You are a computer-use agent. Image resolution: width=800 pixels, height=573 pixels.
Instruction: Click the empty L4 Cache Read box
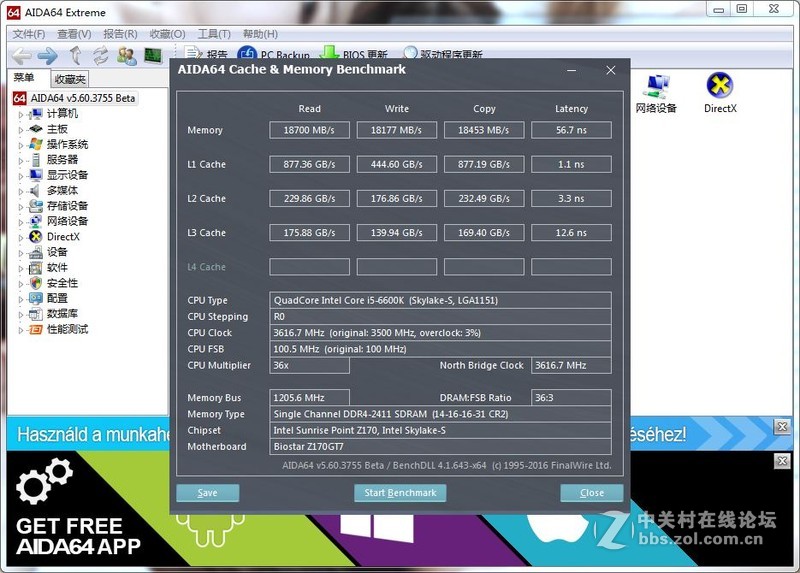[x=309, y=267]
